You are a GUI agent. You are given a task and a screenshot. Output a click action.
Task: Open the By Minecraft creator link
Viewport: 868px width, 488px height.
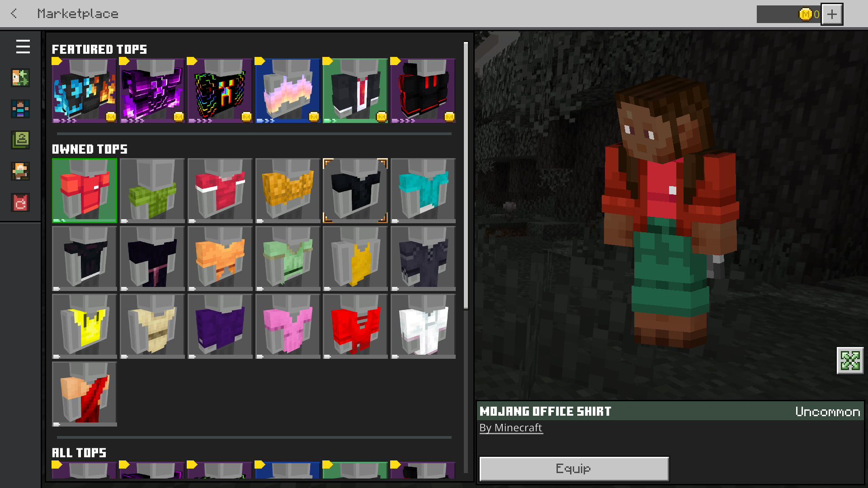point(510,427)
